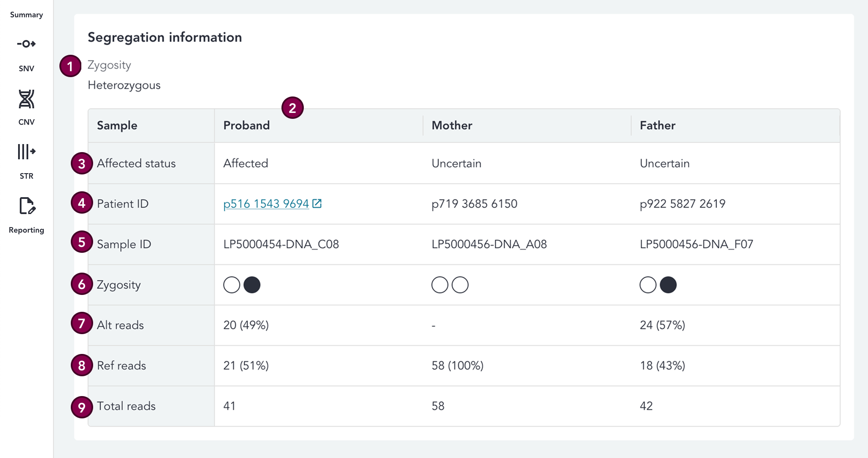Click annotation marker number 1
This screenshot has height=458, width=868.
[x=70, y=66]
